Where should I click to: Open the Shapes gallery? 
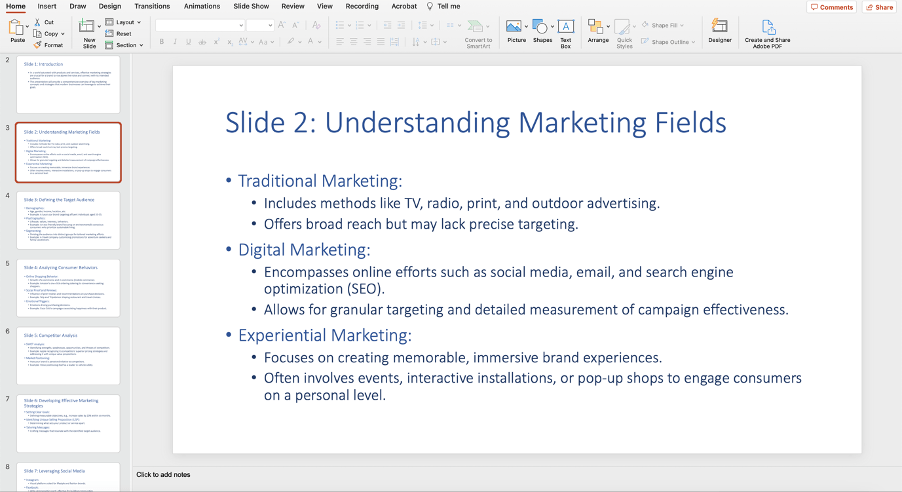(x=542, y=31)
